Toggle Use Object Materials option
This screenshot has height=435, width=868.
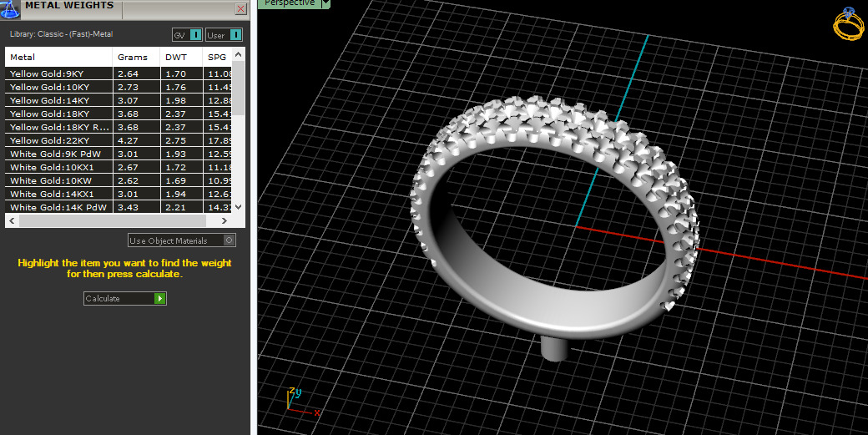[x=182, y=240]
